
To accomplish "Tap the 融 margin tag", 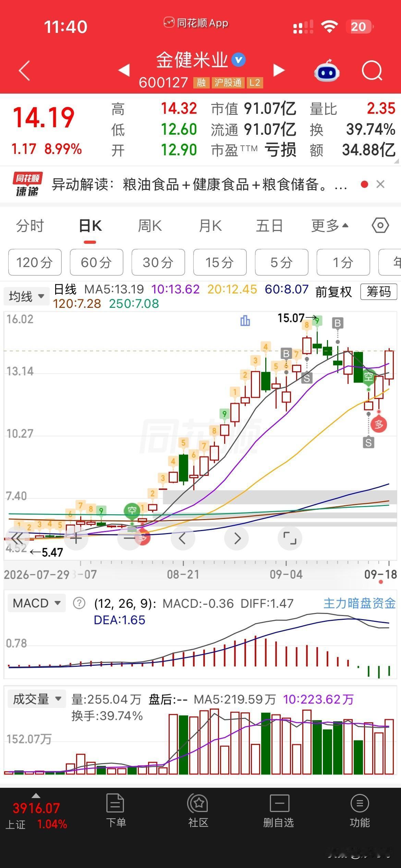I will tap(201, 83).
